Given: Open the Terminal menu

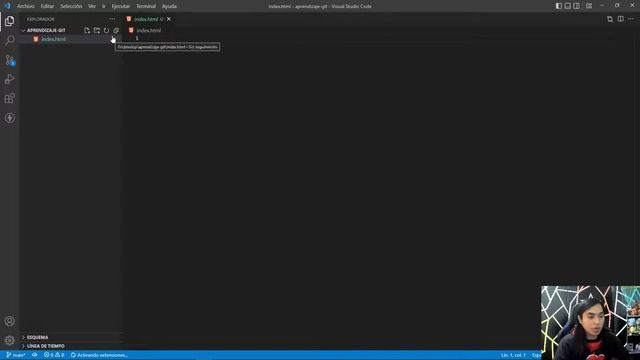Looking at the screenshot, I should pos(146,6).
